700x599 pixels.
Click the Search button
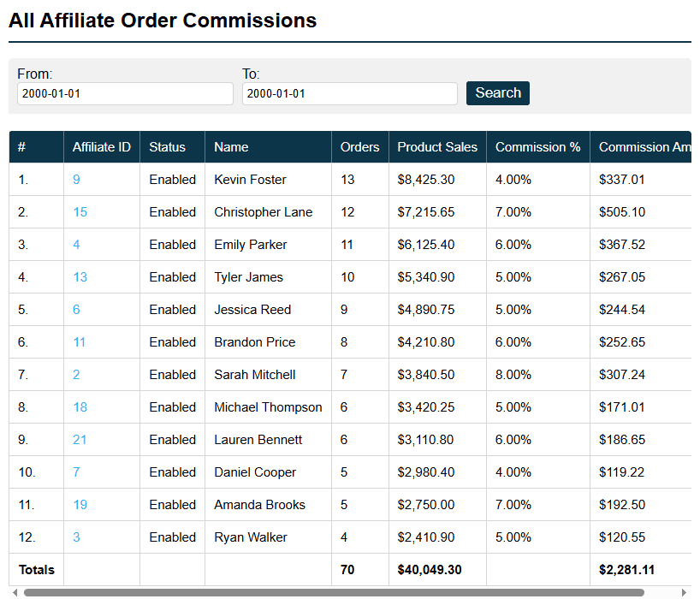(497, 92)
